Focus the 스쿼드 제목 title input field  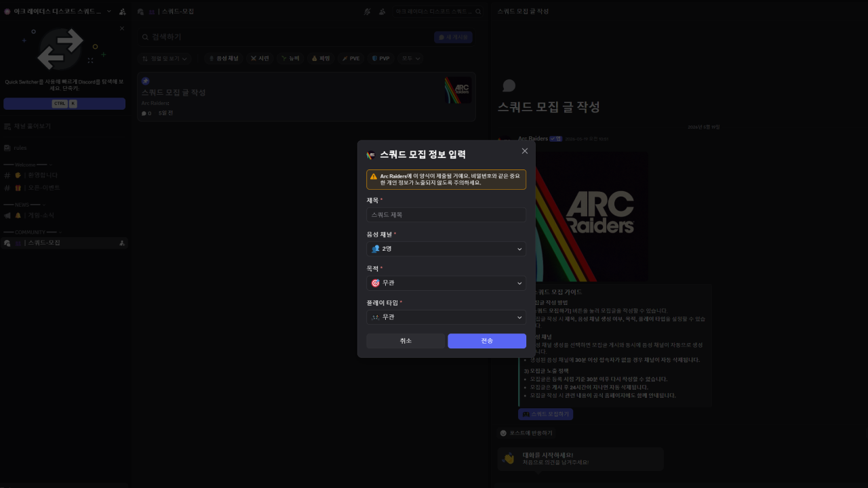point(446,215)
